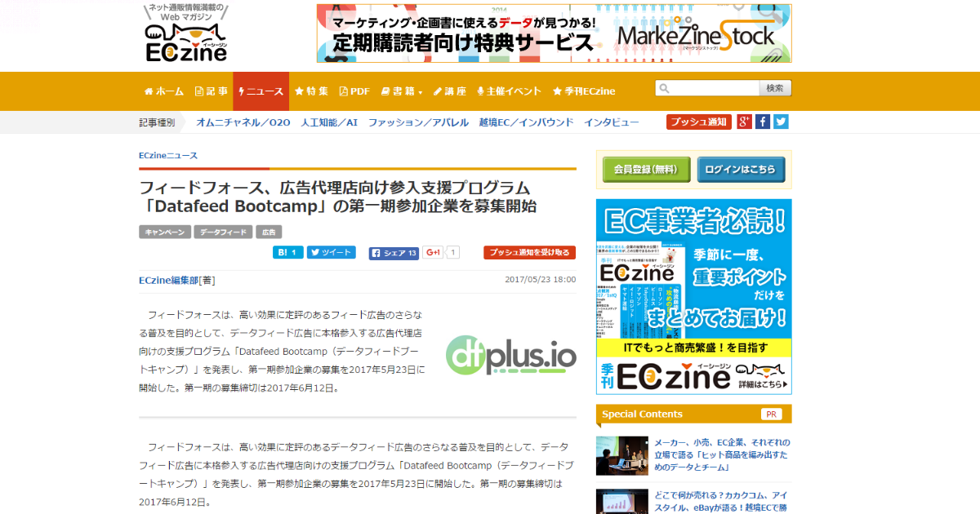Open オムニチャネル／O2O category

point(243,122)
